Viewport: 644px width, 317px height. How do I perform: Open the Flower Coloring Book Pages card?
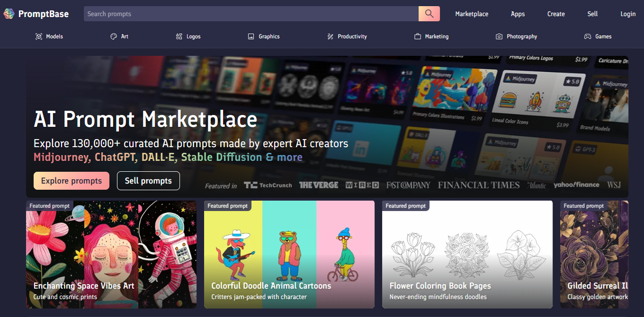tap(467, 255)
